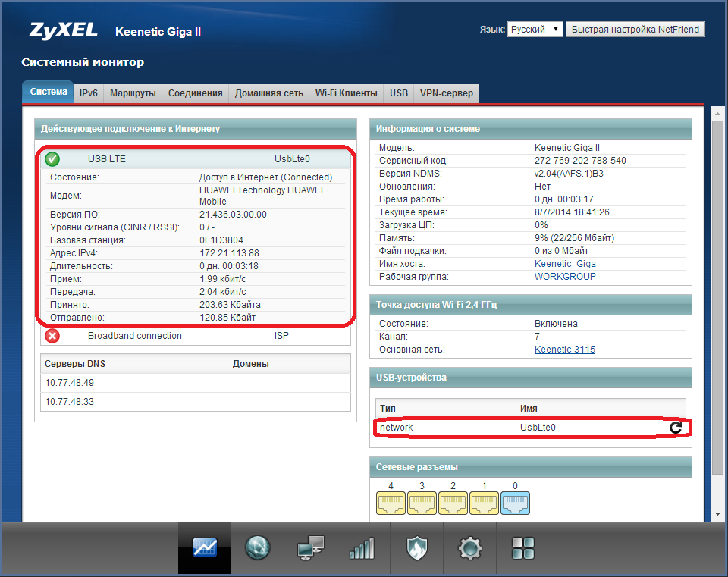The image size is (728, 577).
Task: Click the green check USB LTE status icon
Action: click(52, 159)
